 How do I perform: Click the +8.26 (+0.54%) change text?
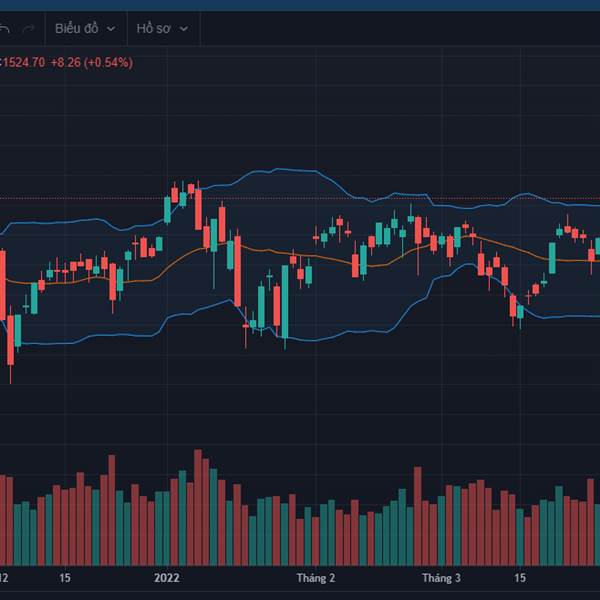coord(92,62)
